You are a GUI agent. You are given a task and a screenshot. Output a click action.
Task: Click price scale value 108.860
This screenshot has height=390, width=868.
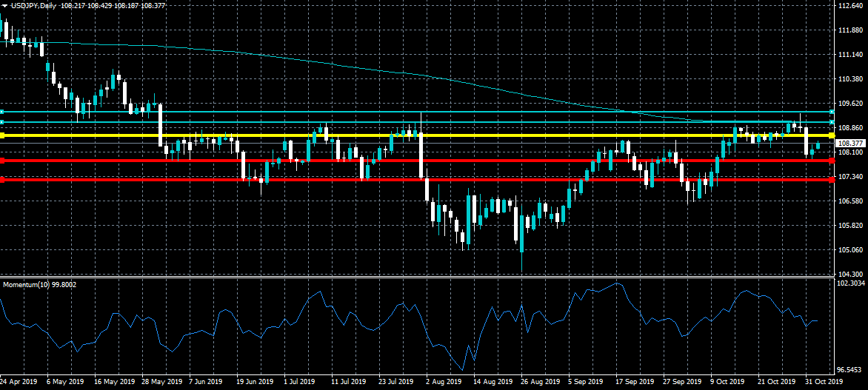(x=851, y=128)
